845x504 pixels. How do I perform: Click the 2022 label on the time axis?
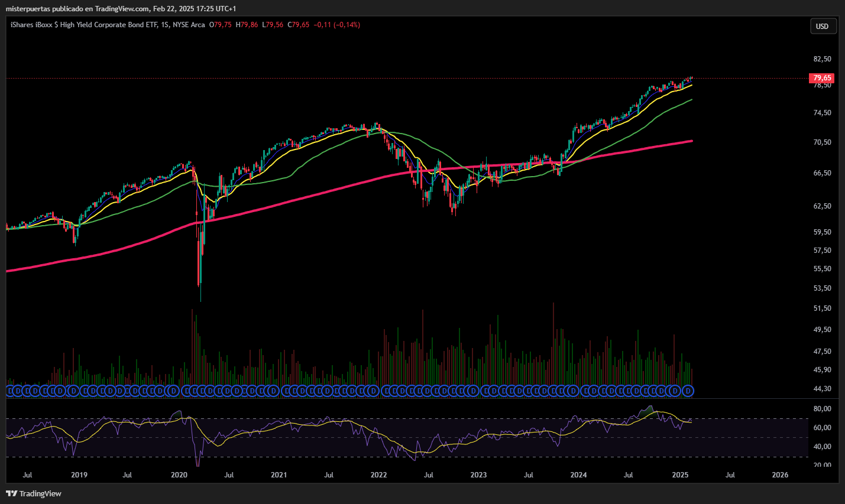(x=379, y=475)
